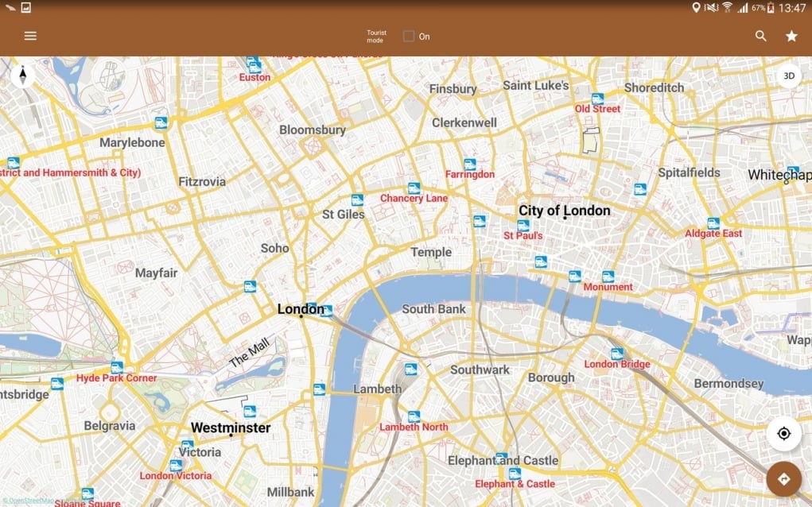Image resolution: width=812 pixels, height=507 pixels.
Task: Center map on my location
Action: 783,433
